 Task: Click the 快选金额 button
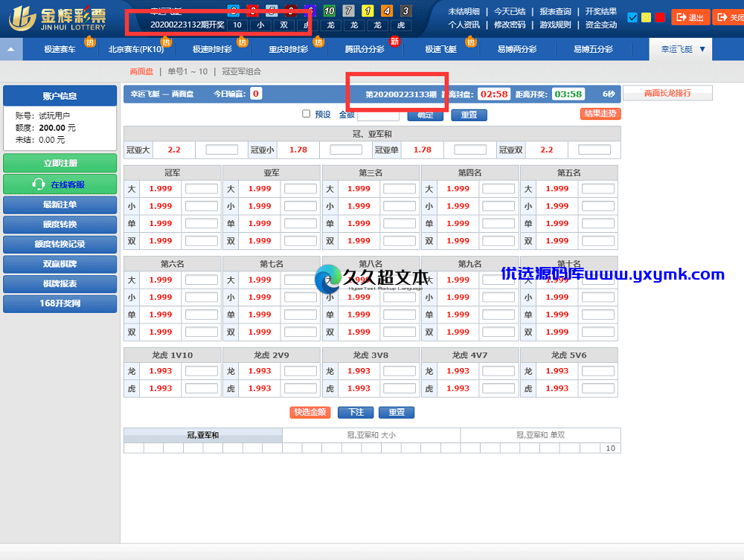(310, 412)
